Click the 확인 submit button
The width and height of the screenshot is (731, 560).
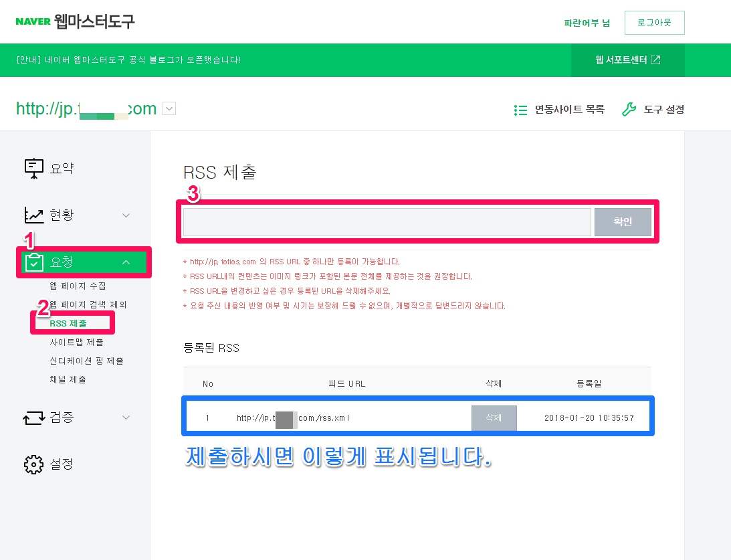pyautogui.click(x=623, y=221)
